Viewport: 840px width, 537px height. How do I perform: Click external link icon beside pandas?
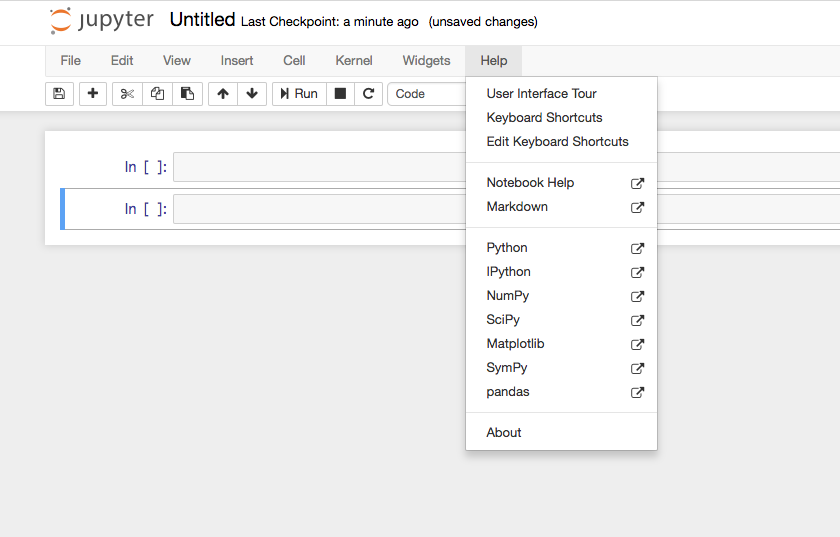coord(637,392)
